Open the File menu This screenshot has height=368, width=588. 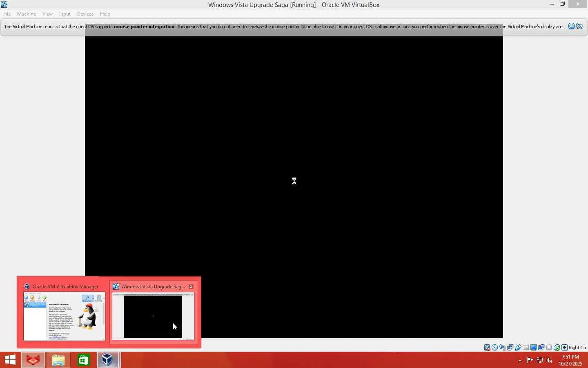7,14
